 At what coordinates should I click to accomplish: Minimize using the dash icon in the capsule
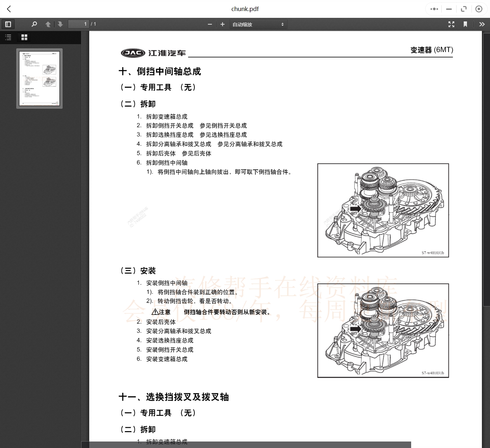pos(449,9)
